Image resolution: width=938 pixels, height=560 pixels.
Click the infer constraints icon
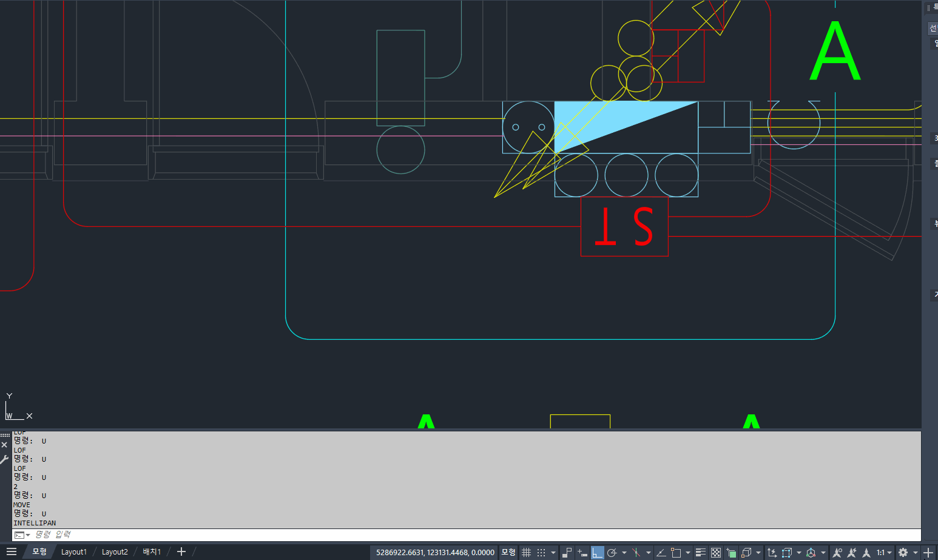pyautogui.click(x=567, y=552)
